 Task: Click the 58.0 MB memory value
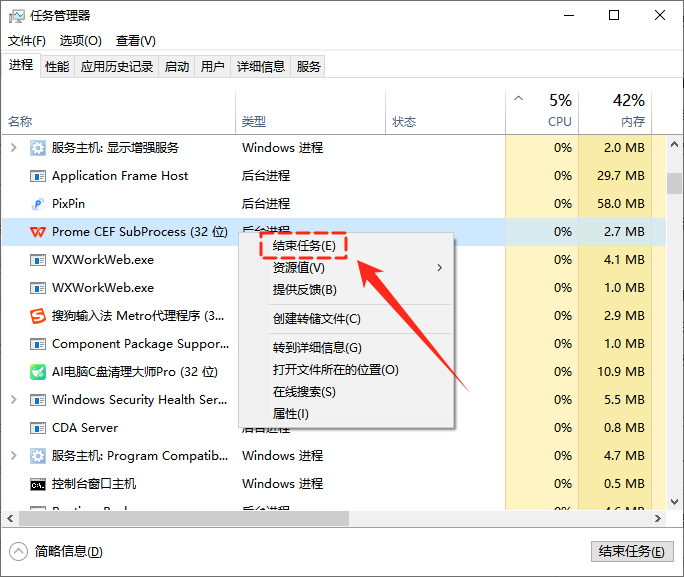[x=621, y=204]
